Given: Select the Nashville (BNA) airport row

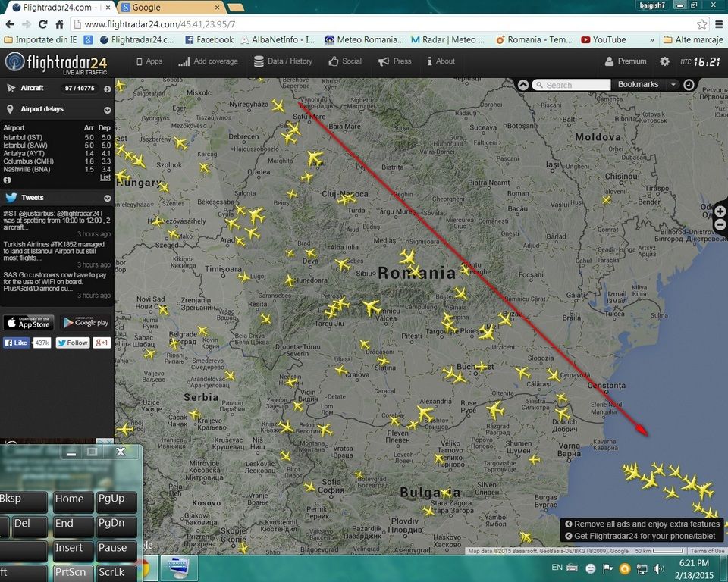Looking at the screenshot, I should tap(57, 170).
